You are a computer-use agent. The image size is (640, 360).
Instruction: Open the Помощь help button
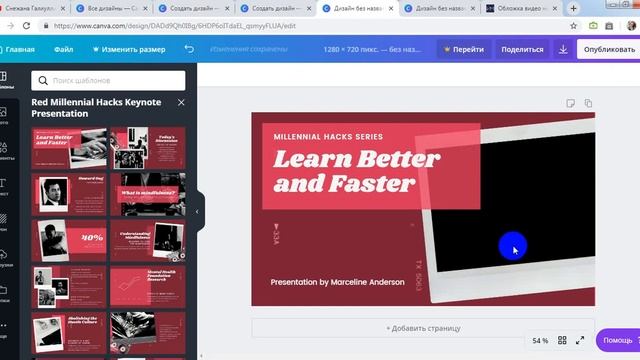[x=618, y=340]
